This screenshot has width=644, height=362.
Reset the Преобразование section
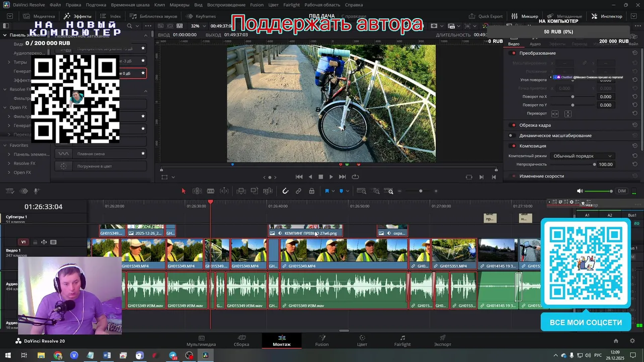(x=635, y=53)
